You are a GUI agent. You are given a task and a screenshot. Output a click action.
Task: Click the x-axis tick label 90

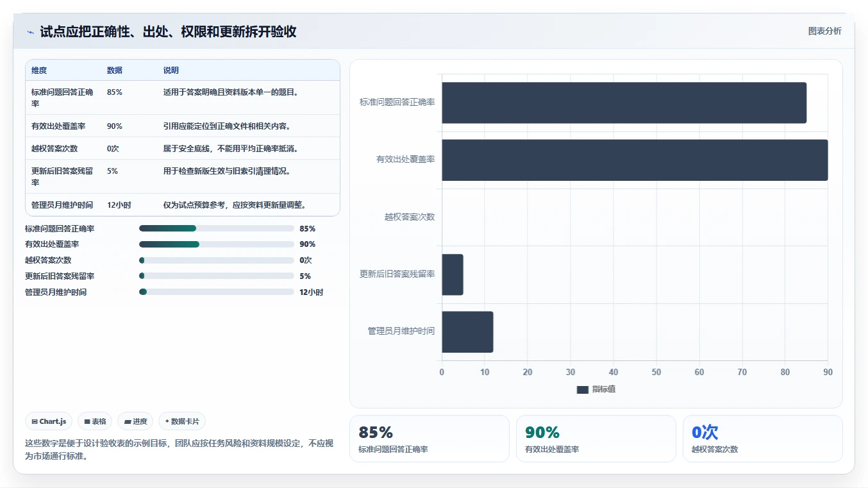pyautogui.click(x=828, y=373)
